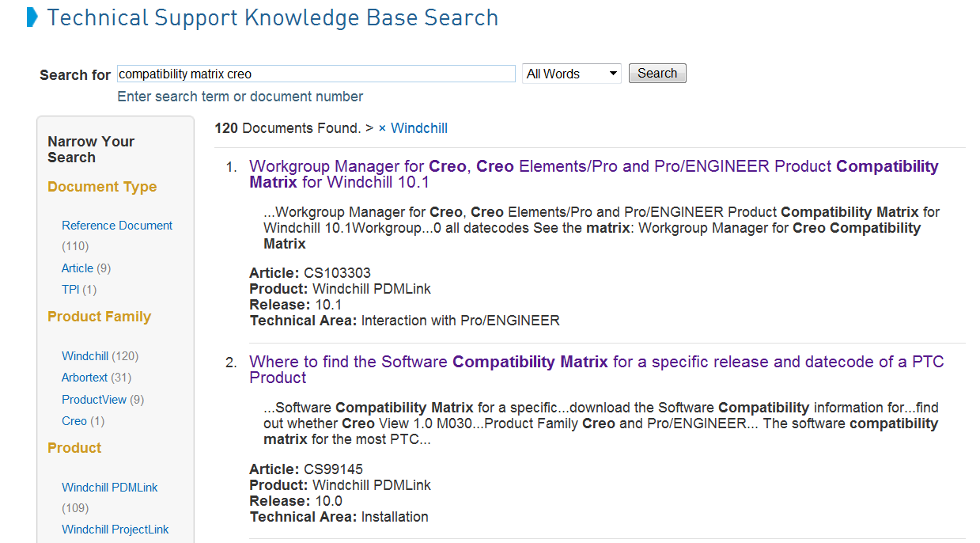Filter results by Reference Document
The width and height of the screenshot is (980, 543).
(x=116, y=225)
